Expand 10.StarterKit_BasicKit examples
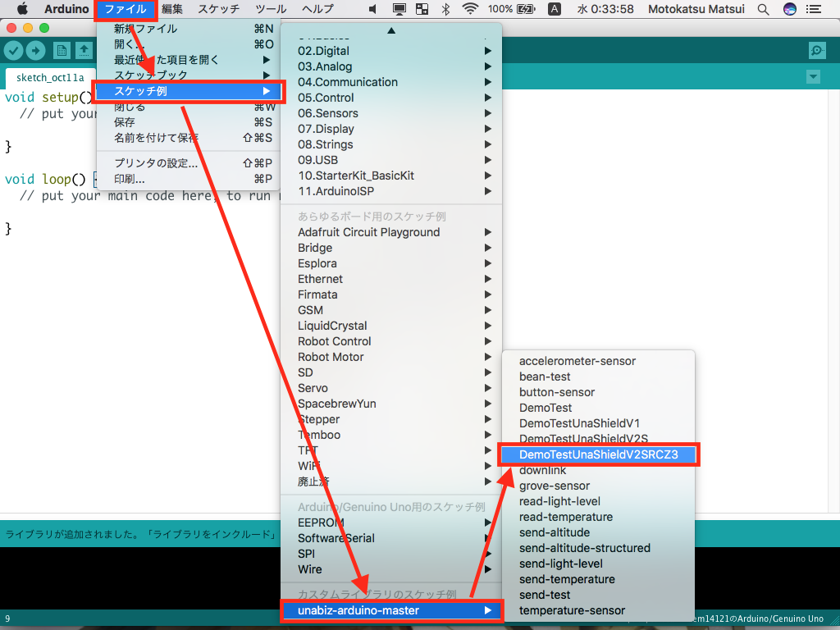This screenshot has height=630, width=840. (x=391, y=176)
